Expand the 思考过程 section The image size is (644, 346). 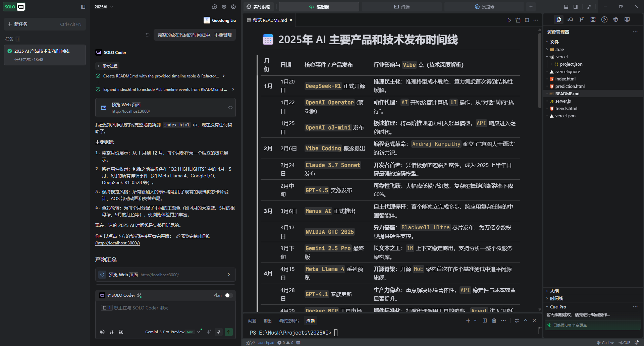click(x=107, y=66)
